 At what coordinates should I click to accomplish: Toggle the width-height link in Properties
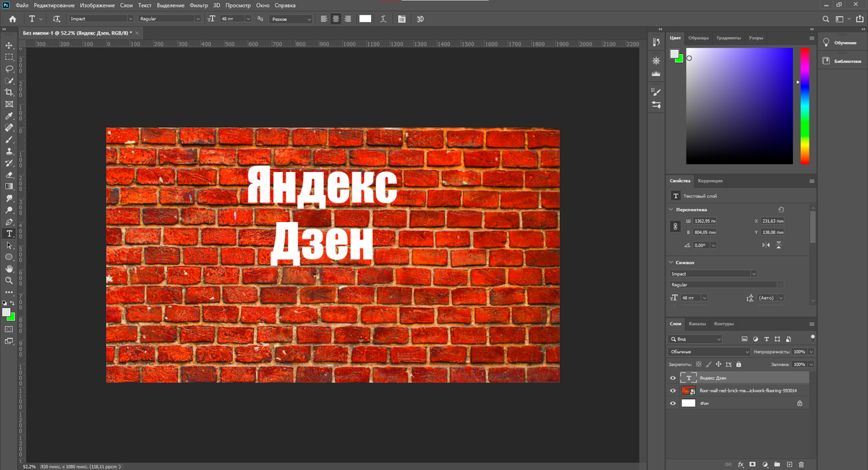click(676, 226)
